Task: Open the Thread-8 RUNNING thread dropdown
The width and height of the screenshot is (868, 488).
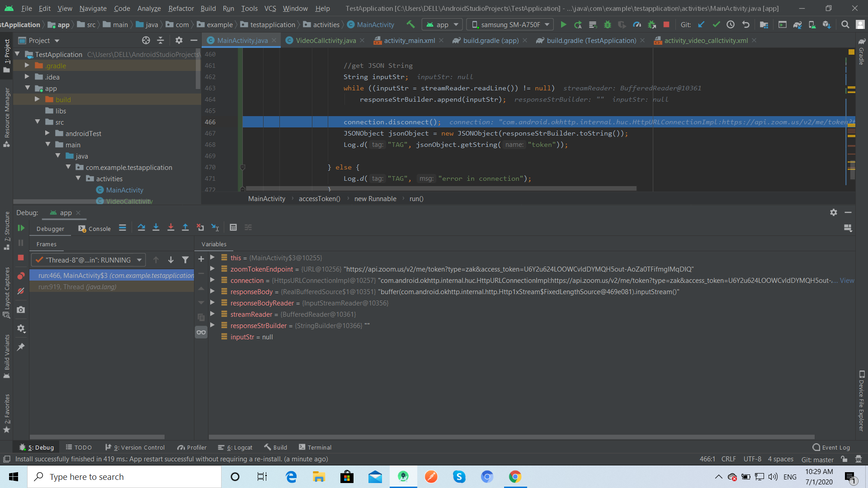Action: (89, 260)
